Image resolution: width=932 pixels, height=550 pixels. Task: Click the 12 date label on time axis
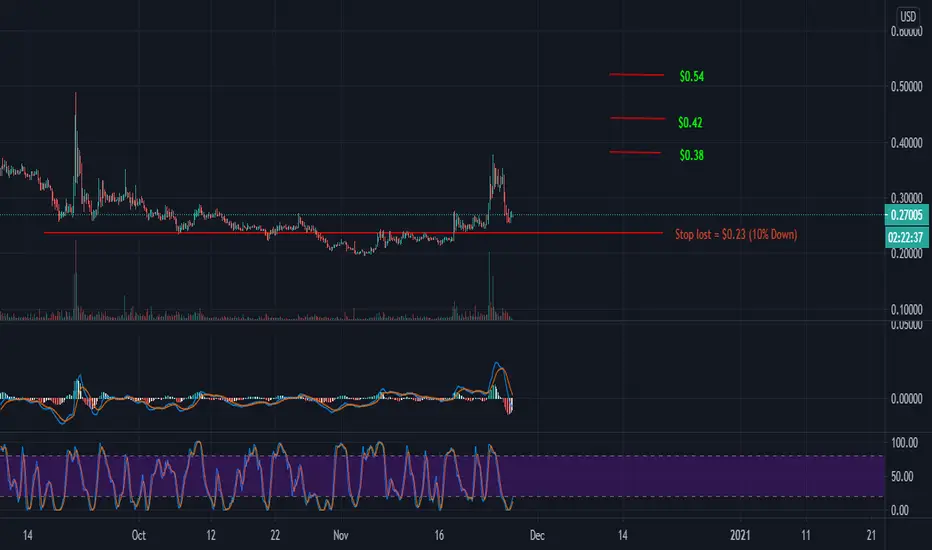(x=211, y=535)
